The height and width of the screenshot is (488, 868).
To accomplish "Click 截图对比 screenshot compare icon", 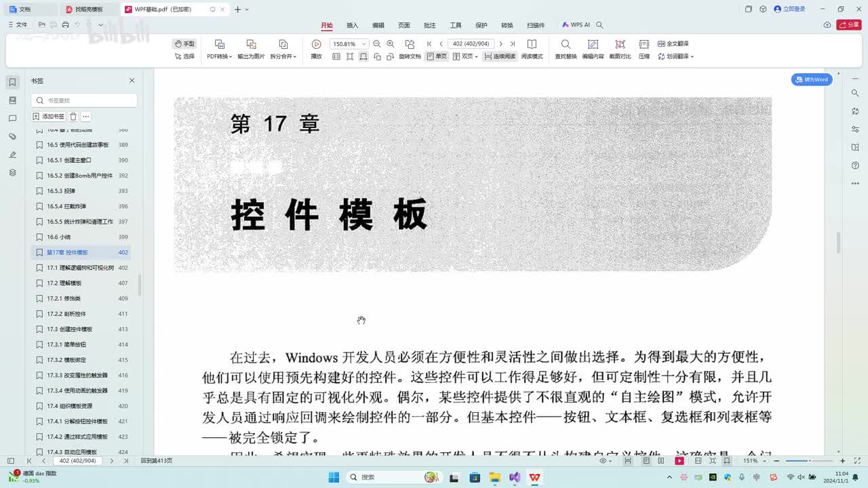I will click(x=620, y=44).
